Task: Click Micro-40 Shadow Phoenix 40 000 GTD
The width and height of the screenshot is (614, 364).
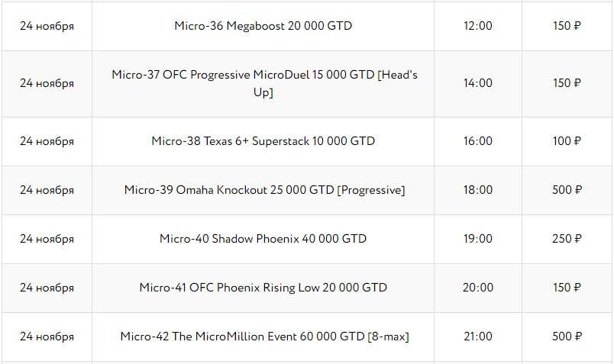Action: click(263, 239)
